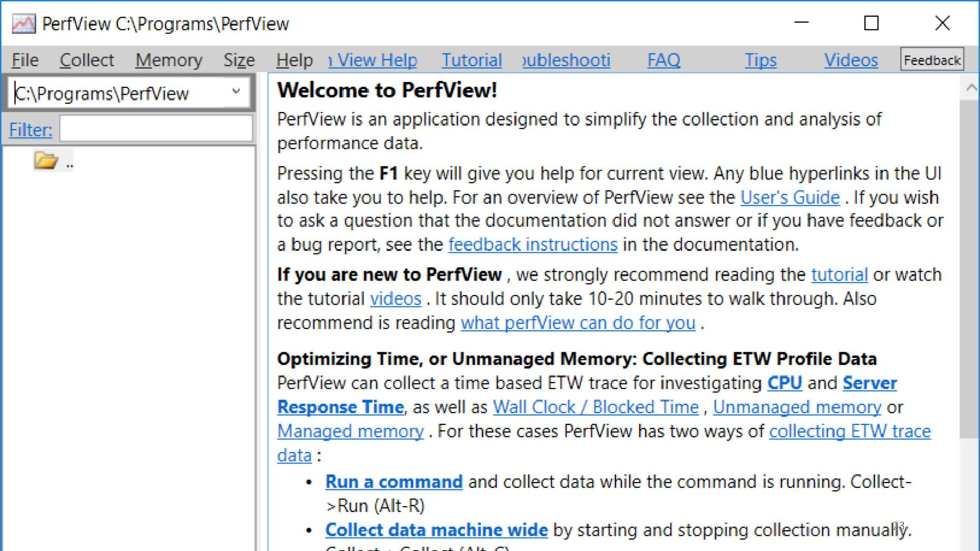Click the PerfView app icon in title bar

23,23
